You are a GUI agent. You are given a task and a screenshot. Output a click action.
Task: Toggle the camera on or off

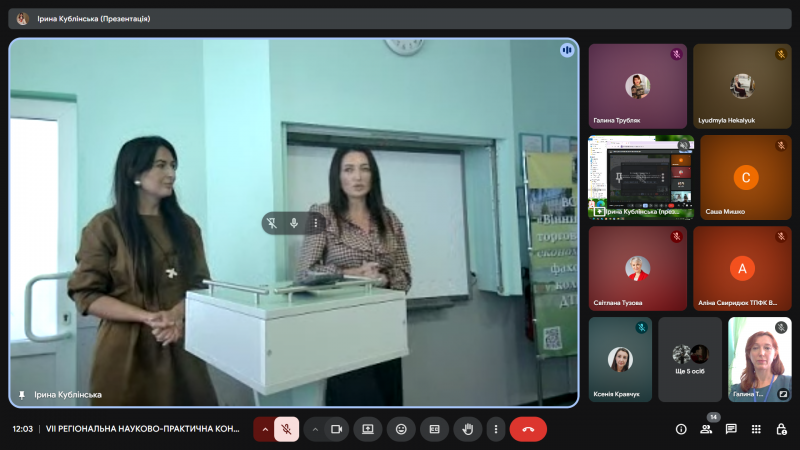pyautogui.click(x=337, y=429)
